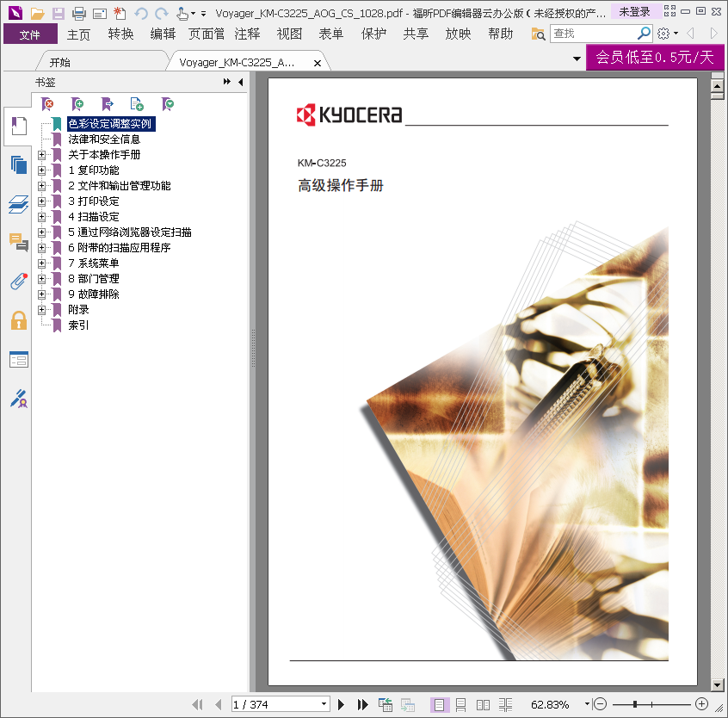Print the document via printer icon

79,14
